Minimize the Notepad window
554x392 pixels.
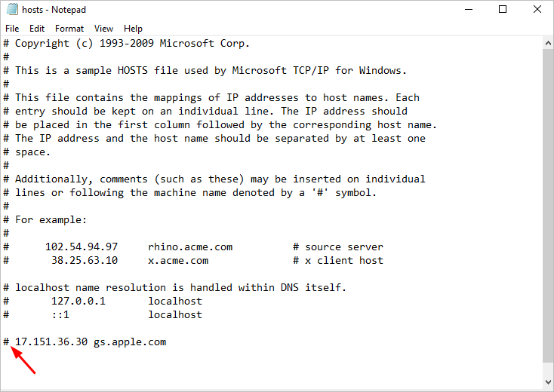[469, 9]
